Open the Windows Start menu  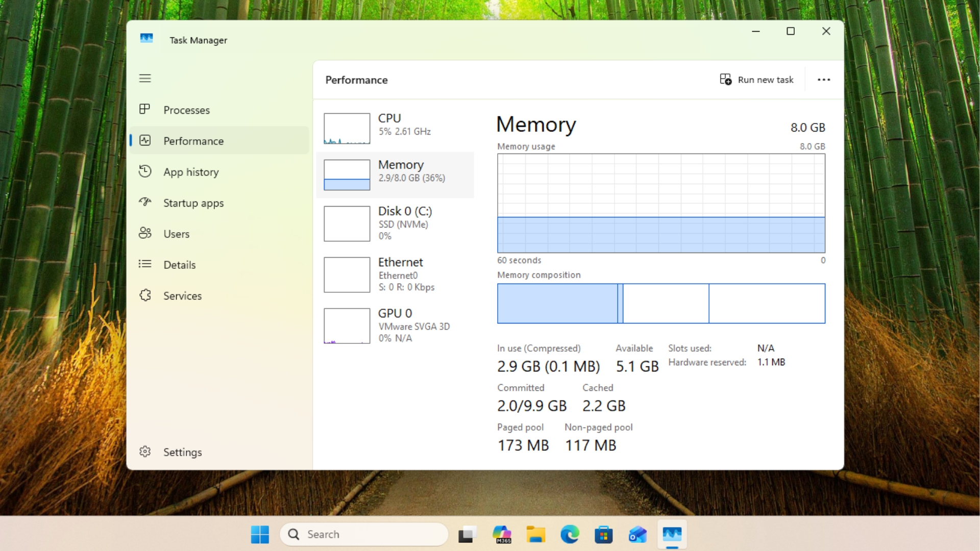(260, 534)
